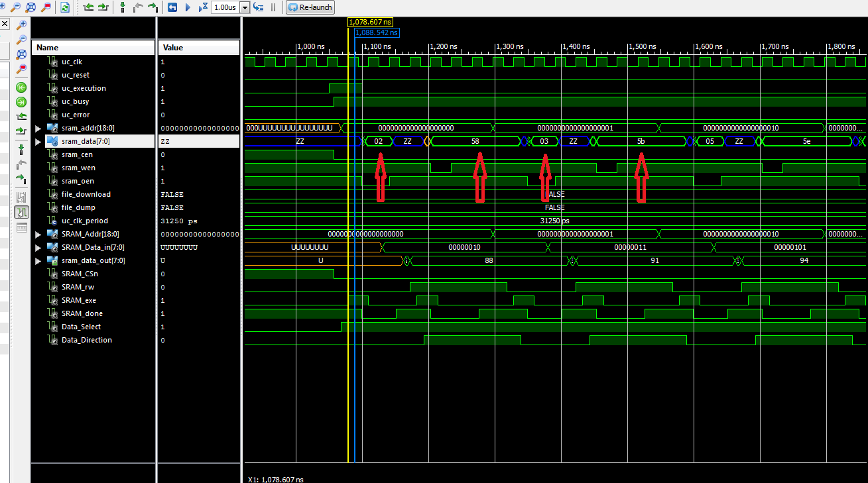Reload the waveform with the green refresh icon
Screen dimensions: 868x483
click(64, 7)
